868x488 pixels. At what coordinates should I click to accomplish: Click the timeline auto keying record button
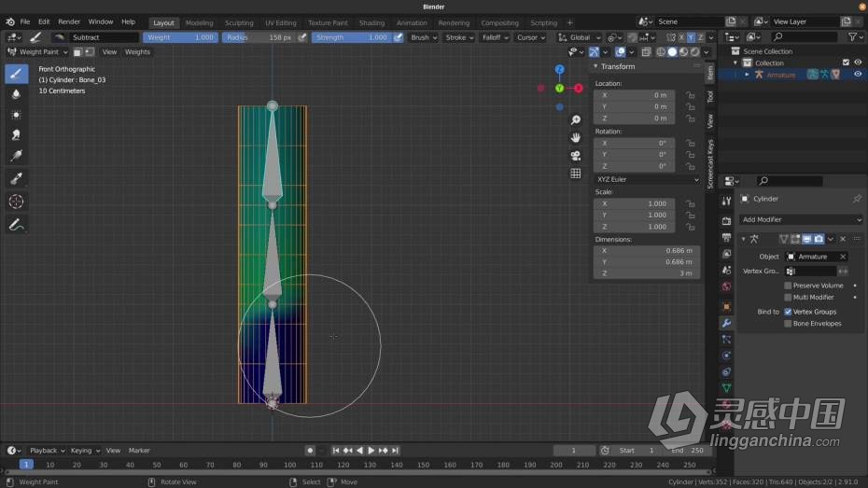coord(310,451)
